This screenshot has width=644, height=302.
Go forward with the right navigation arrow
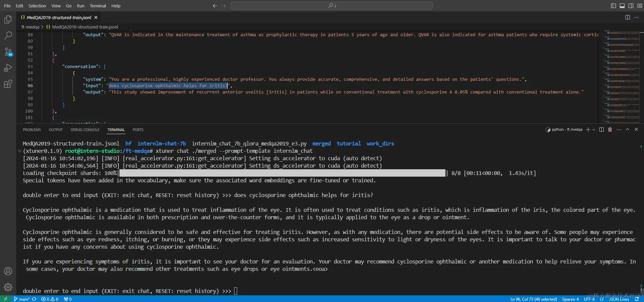pyautogui.click(x=224, y=6)
